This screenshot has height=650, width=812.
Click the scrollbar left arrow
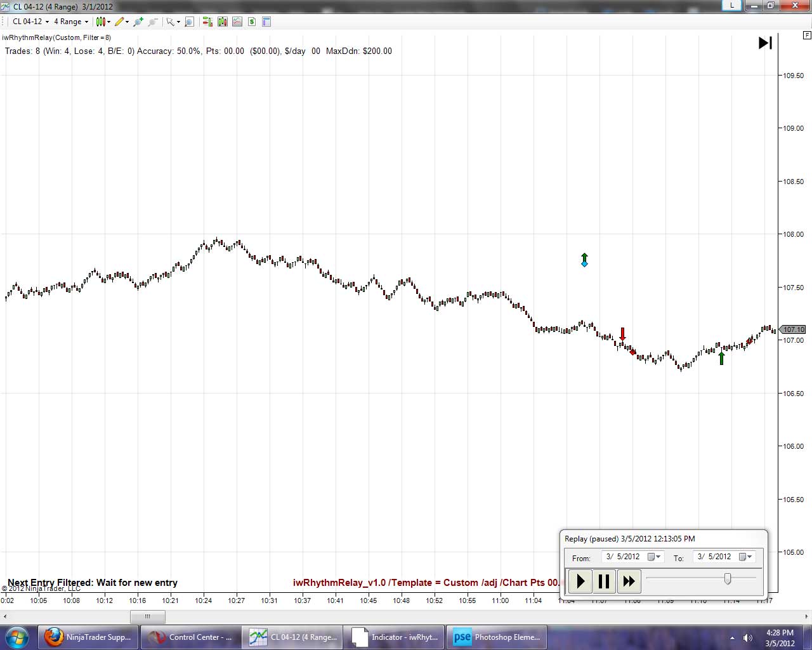[x=5, y=616]
